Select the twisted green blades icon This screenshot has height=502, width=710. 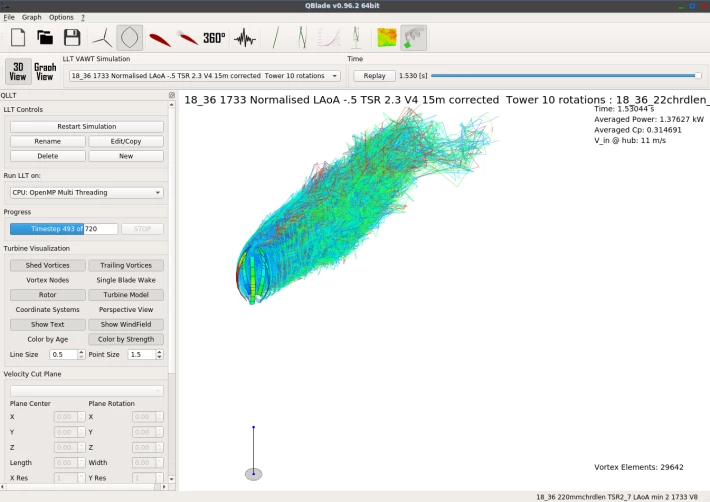302,38
